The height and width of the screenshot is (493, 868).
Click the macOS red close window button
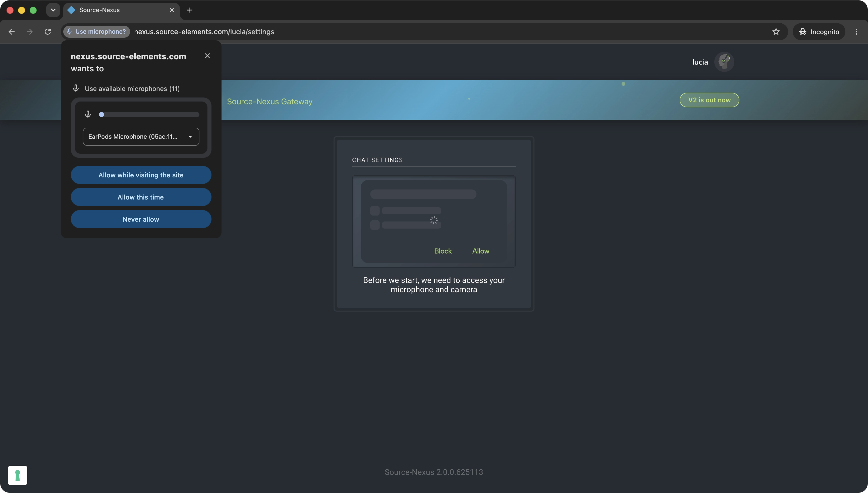10,10
